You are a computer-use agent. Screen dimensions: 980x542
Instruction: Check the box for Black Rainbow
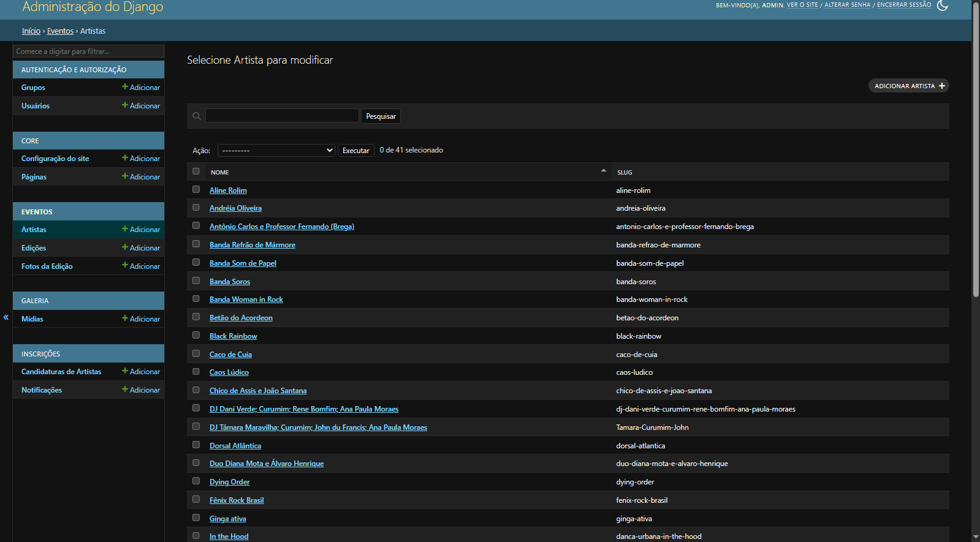click(196, 335)
